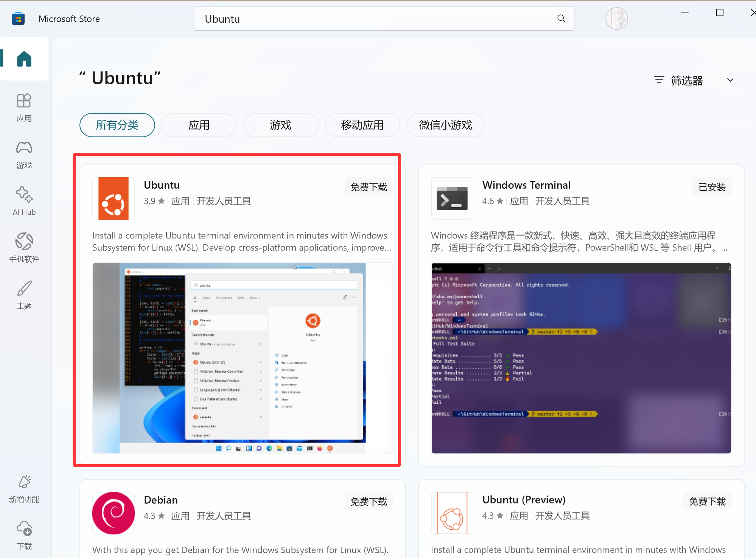756x558 pixels.
Task: Click the Microsoft Store title text
Action: 69,19
